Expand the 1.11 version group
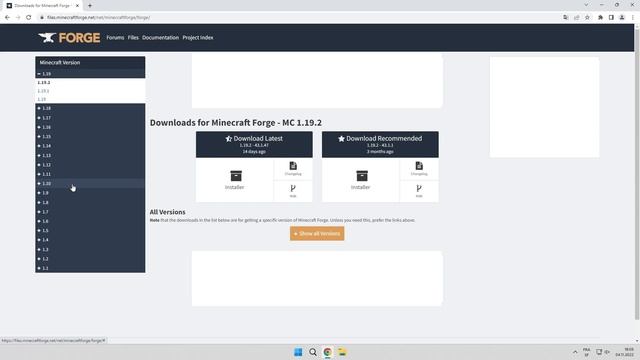This screenshot has height=360, width=640. click(x=90, y=174)
